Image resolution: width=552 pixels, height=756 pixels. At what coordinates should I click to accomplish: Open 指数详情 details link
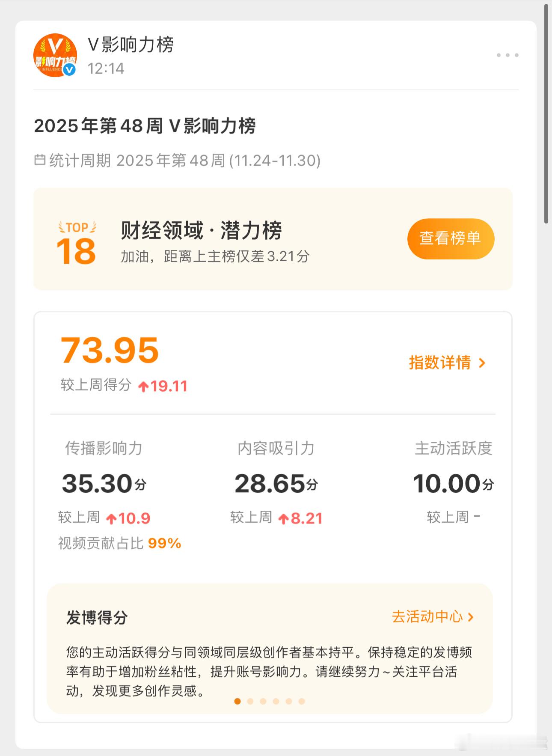tap(440, 363)
